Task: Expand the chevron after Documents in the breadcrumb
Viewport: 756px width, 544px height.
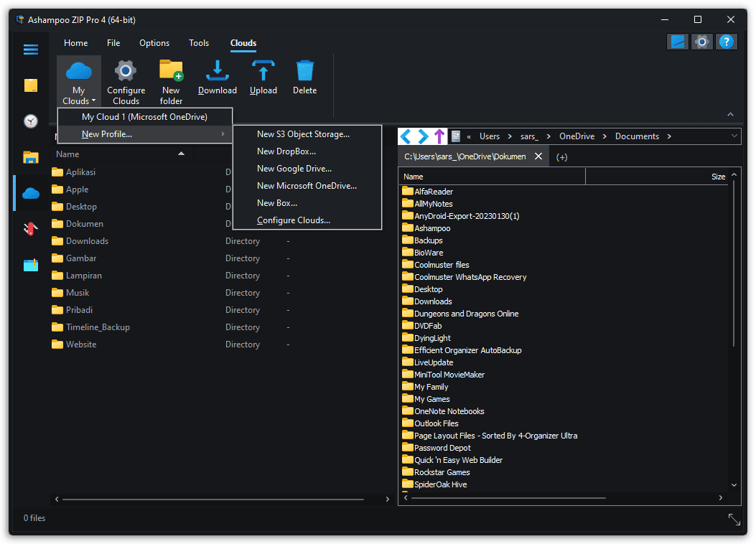Action: (x=669, y=136)
